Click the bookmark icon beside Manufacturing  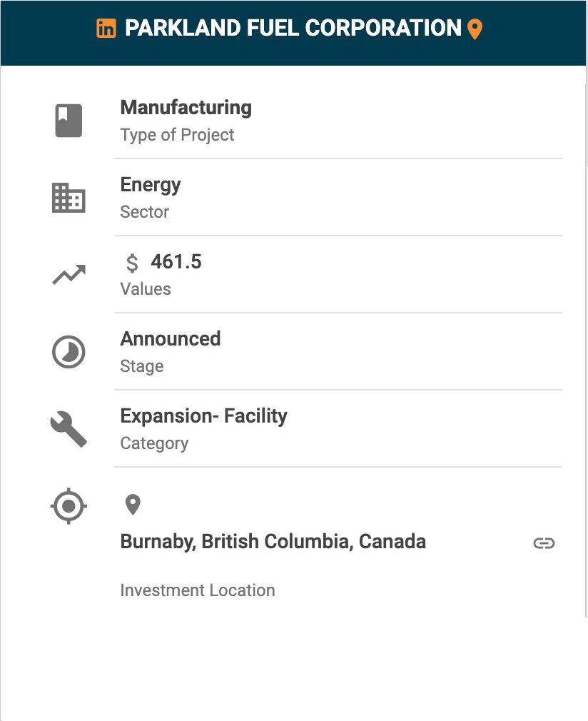pos(69,121)
